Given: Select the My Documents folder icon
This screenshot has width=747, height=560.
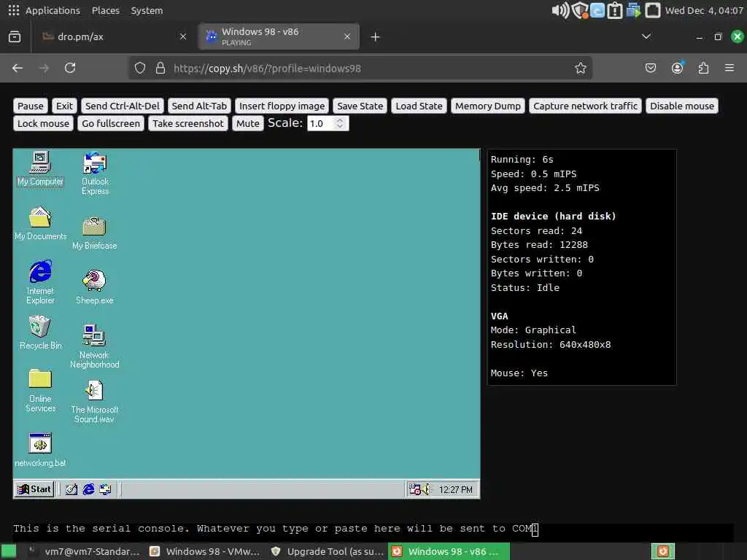Looking at the screenshot, I should click(40, 223).
